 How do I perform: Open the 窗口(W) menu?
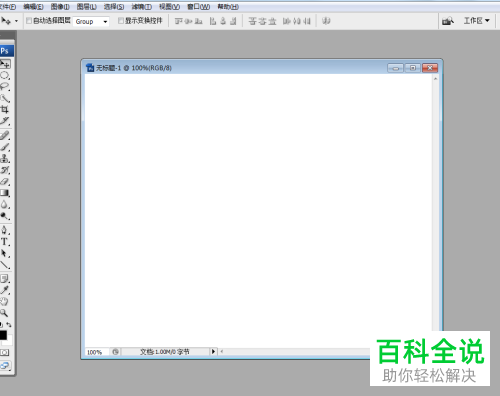coord(198,7)
